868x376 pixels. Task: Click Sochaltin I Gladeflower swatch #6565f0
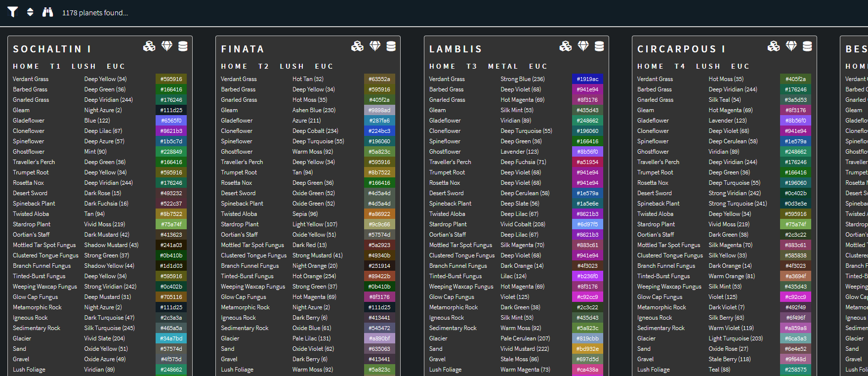pyautogui.click(x=171, y=121)
